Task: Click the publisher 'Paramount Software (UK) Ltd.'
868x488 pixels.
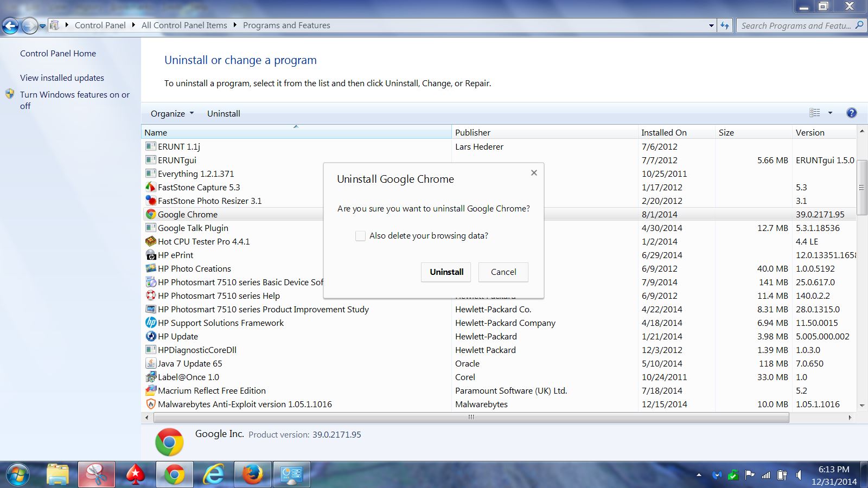Action: click(x=511, y=390)
